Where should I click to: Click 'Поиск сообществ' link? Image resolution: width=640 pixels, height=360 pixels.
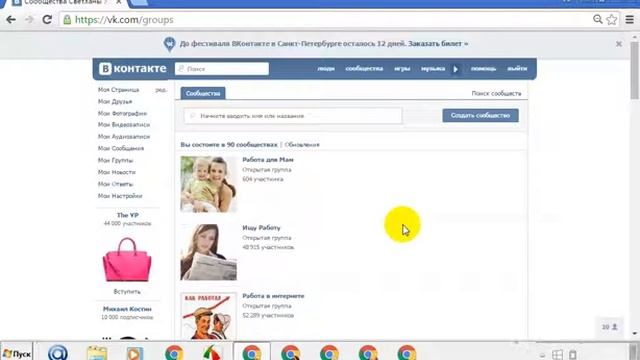pos(496,93)
